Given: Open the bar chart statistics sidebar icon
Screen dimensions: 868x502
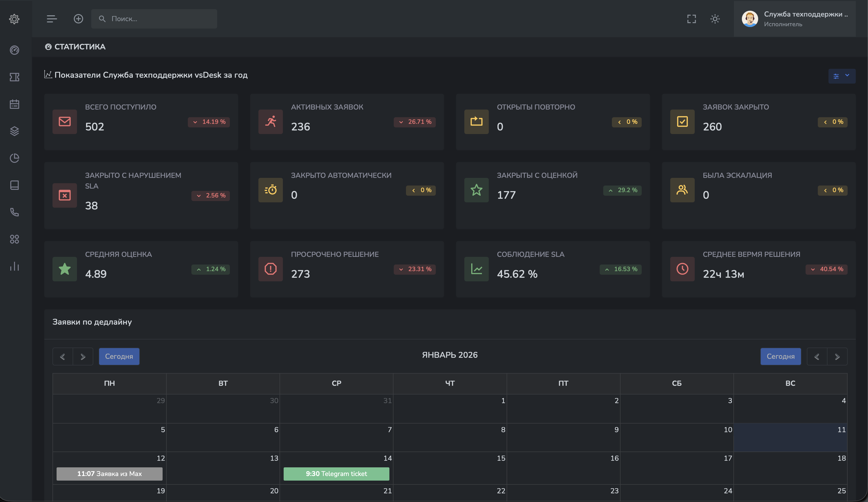Looking at the screenshot, I should (14, 266).
